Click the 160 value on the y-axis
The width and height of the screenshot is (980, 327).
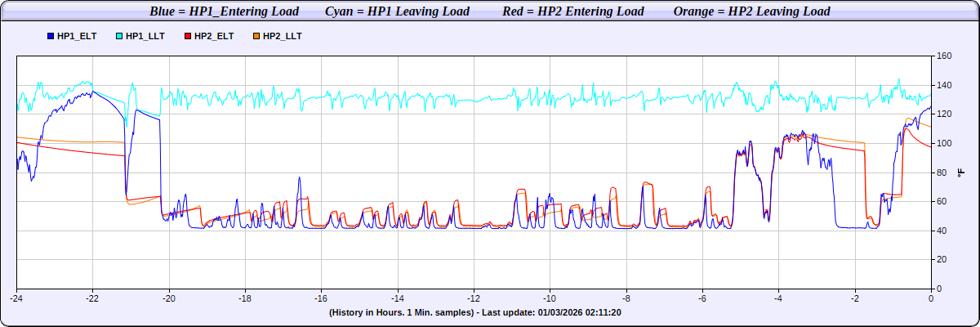(945, 56)
